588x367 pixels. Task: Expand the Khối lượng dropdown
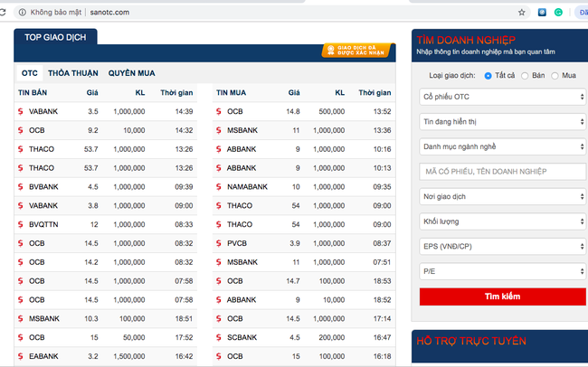tap(502, 221)
